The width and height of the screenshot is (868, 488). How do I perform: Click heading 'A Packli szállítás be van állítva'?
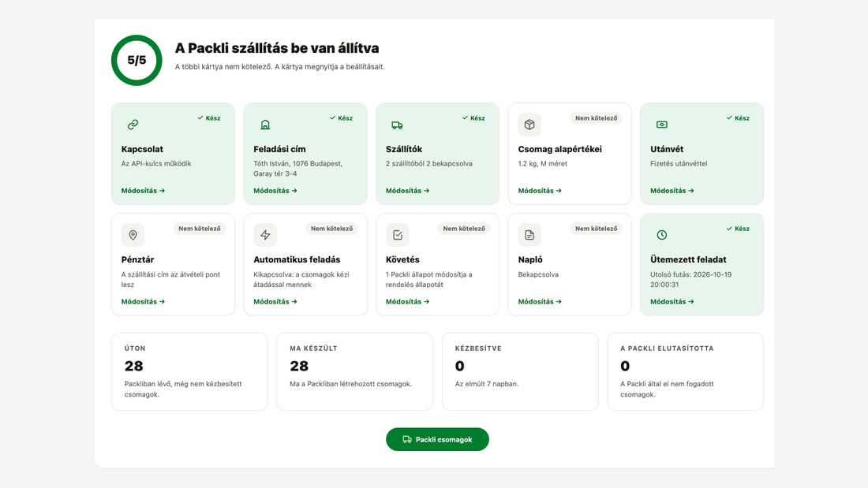tap(277, 48)
